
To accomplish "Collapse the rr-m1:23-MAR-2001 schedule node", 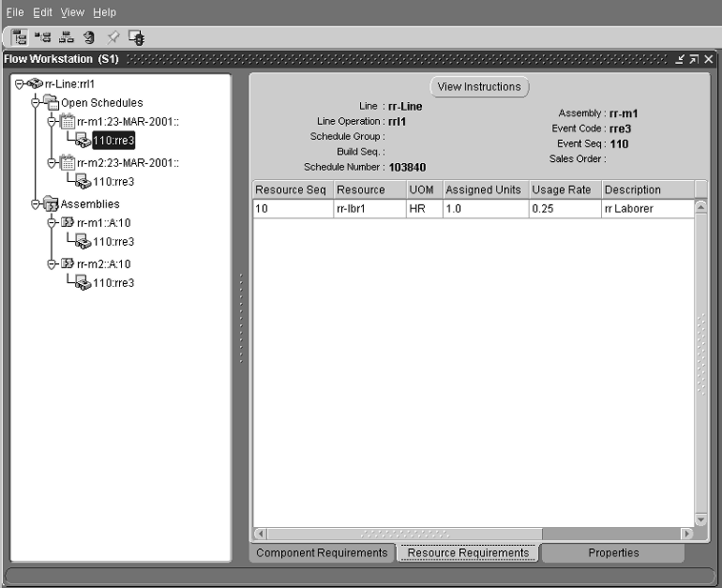I will 51,122.
